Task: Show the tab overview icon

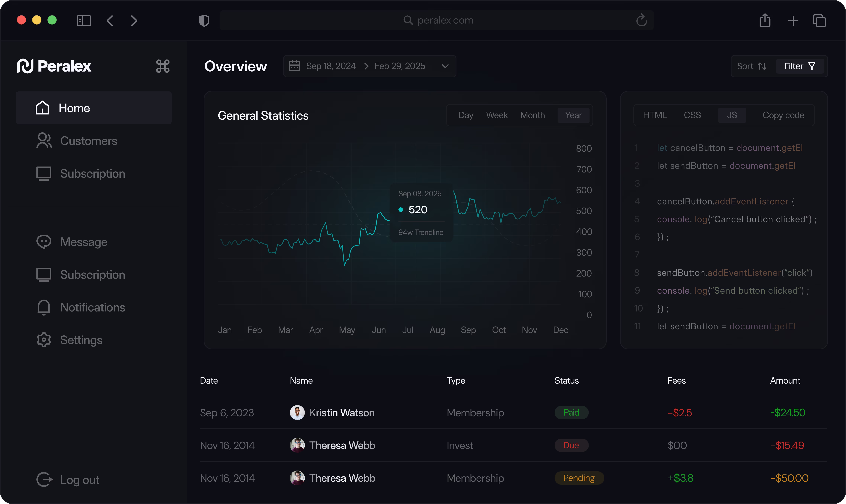Action: [819, 21]
